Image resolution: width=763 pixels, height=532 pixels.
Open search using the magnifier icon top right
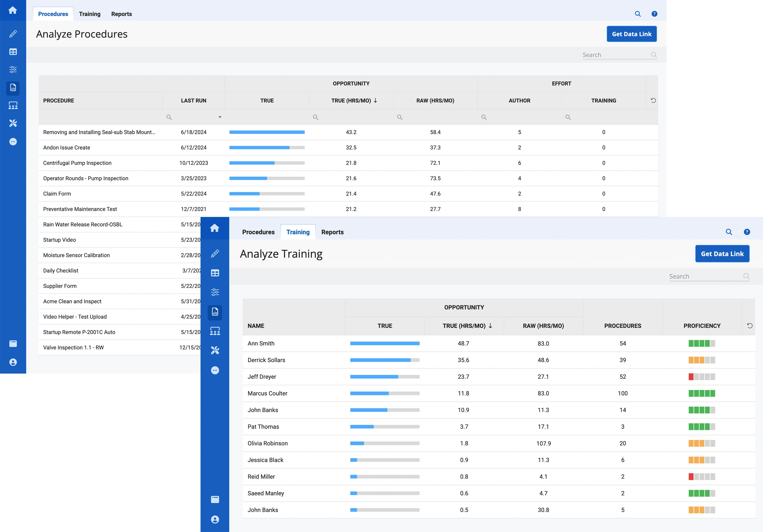click(x=638, y=14)
